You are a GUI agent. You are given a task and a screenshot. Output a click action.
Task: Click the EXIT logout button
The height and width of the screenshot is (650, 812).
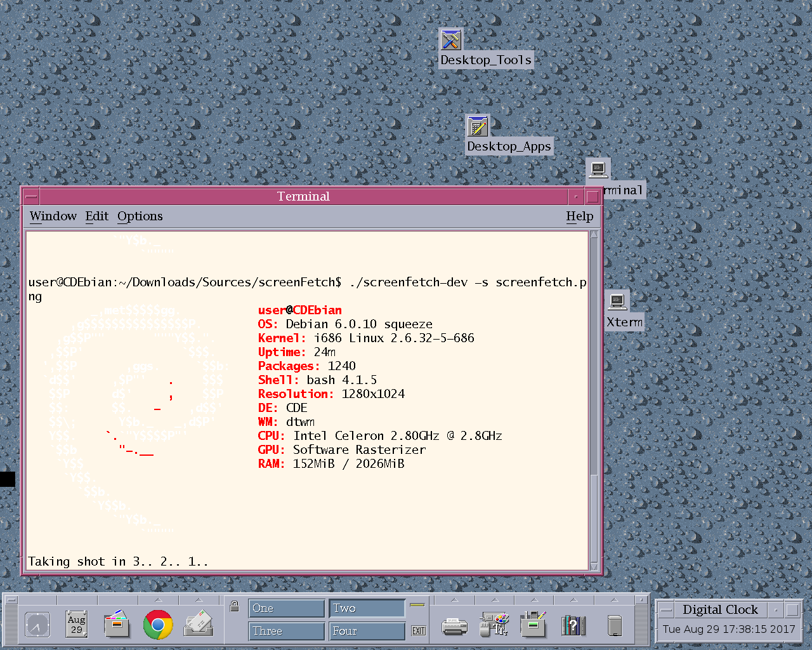click(418, 630)
